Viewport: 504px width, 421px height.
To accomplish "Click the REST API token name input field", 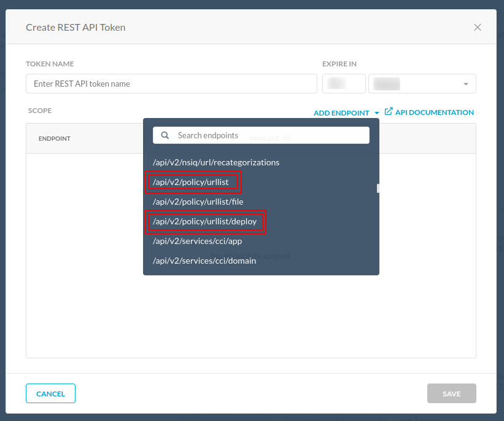I will coord(171,84).
